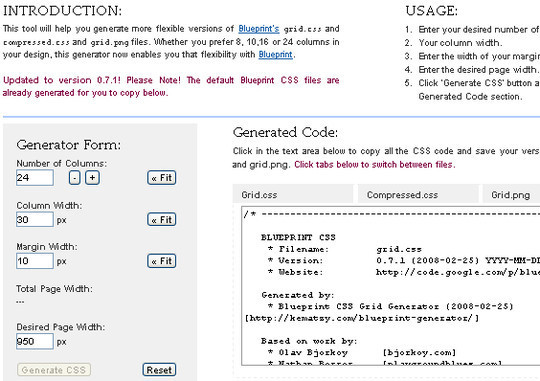Viewport: 540px width, 381px height.
Task: Click Fit button next to Column Width
Action: pyautogui.click(x=162, y=219)
